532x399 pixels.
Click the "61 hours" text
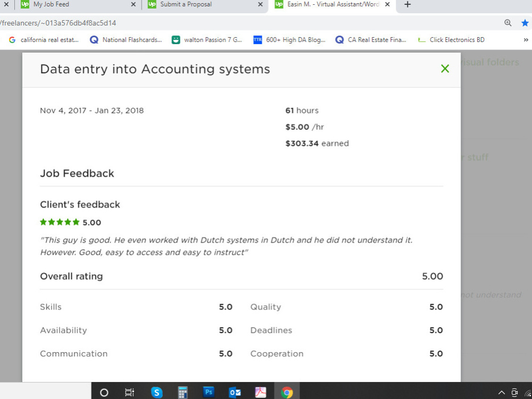(x=302, y=111)
